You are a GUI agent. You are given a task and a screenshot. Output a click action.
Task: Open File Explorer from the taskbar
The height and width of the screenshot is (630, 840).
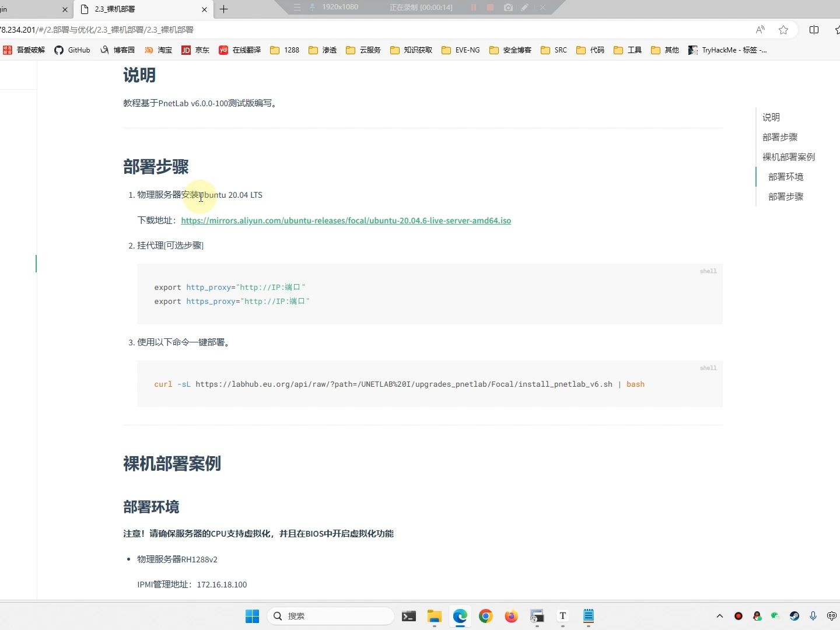(435, 616)
